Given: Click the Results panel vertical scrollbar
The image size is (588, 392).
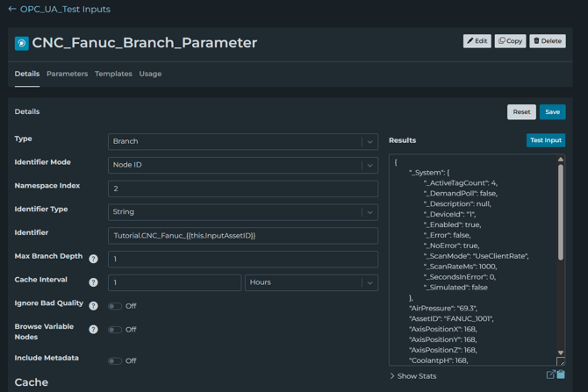Looking at the screenshot, I should pos(561,210).
